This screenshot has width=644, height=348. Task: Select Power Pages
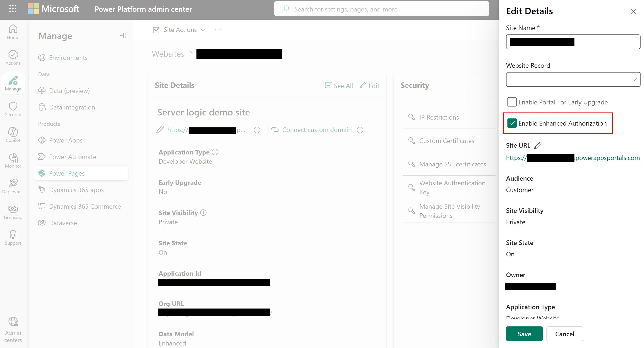point(81,173)
